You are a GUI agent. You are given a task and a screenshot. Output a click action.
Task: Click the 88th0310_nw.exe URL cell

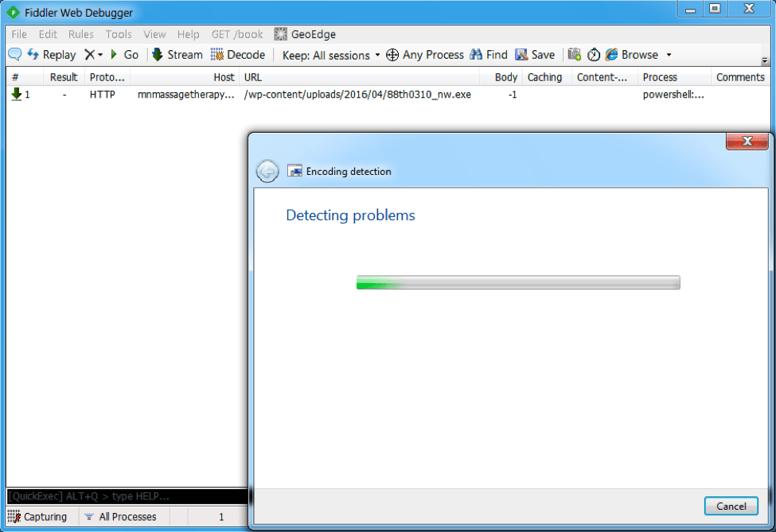click(357, 95)
